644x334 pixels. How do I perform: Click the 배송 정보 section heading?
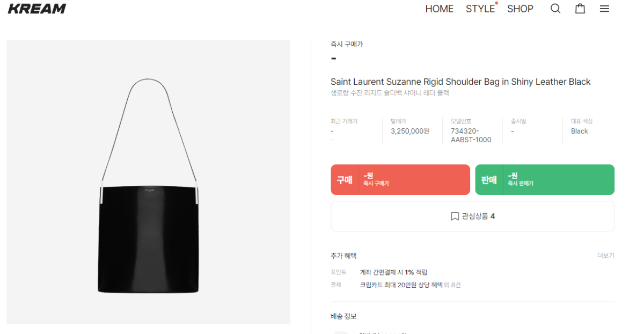[x=343, y=316]
